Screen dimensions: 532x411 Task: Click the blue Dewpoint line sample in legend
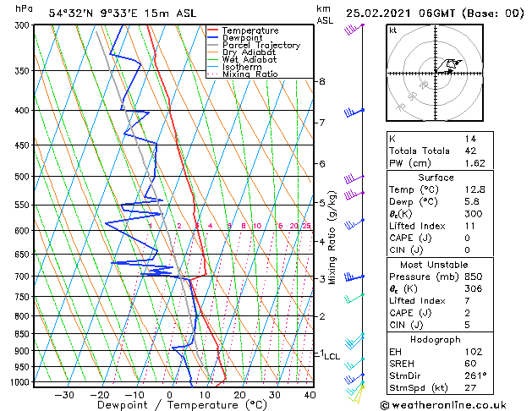213,38
